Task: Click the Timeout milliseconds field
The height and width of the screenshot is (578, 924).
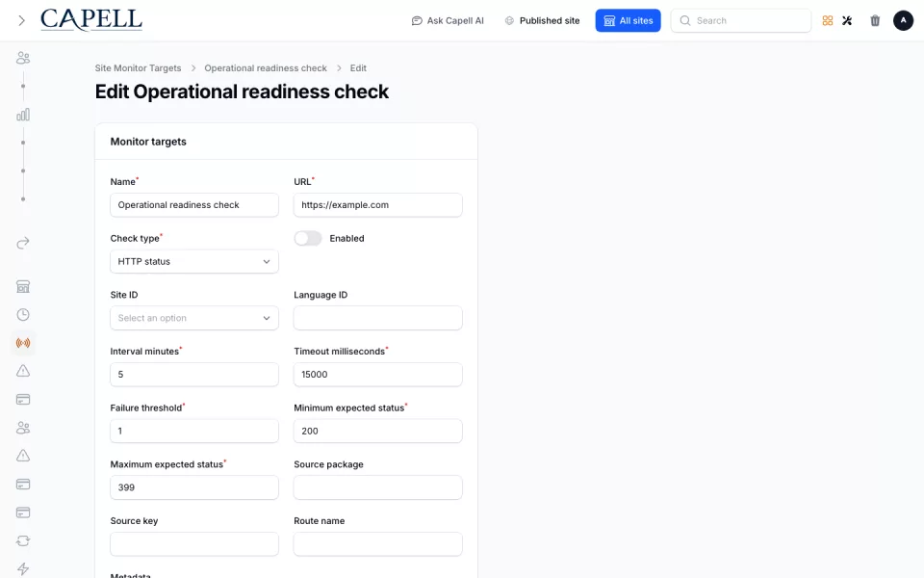Action: coord(377,375)
